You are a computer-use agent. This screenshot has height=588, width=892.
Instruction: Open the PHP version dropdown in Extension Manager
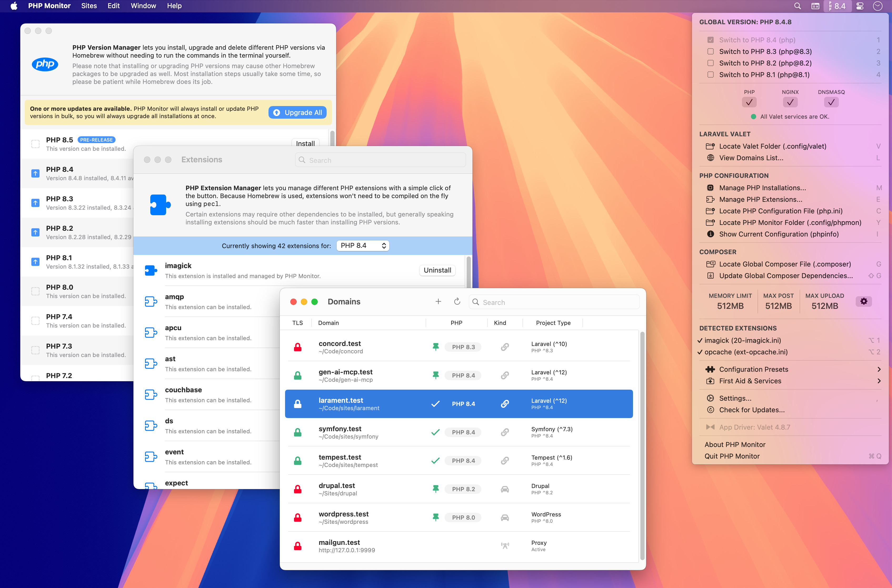362,245
